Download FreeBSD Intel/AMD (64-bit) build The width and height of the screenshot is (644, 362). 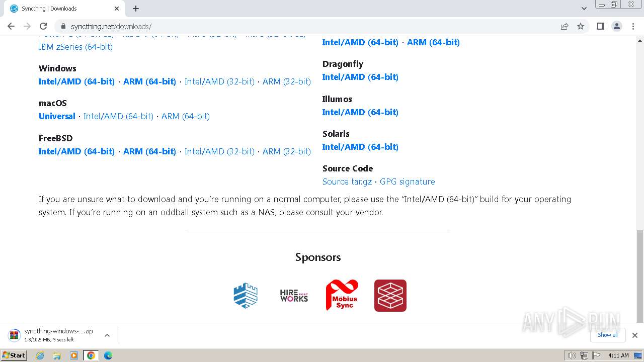(76, 151)
